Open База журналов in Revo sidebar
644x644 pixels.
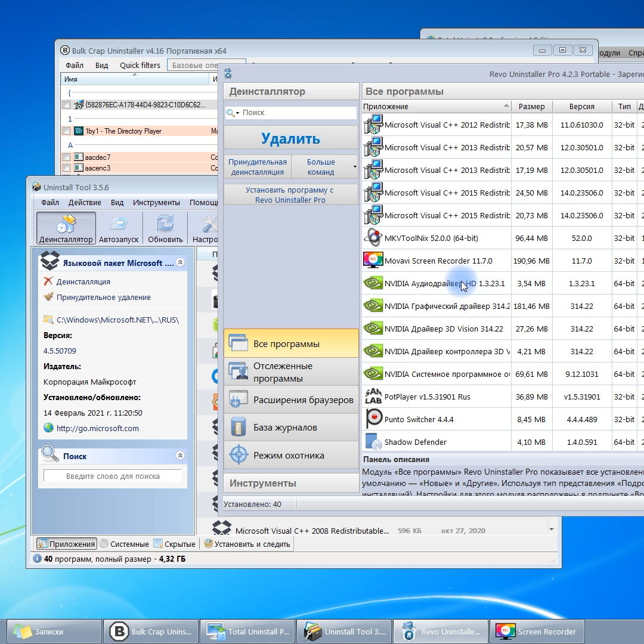tap(291, 427)
